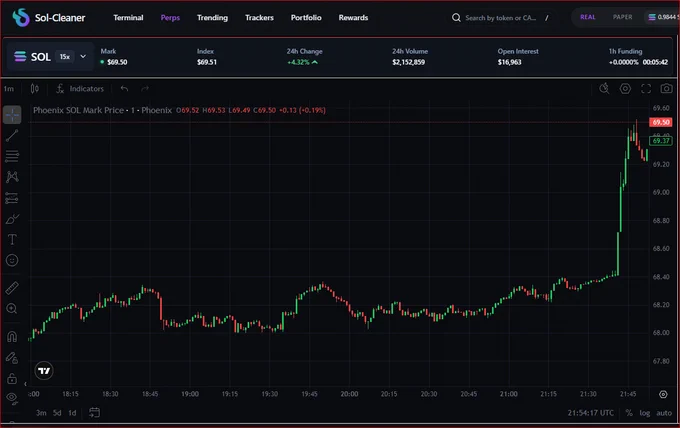Open the Terminal tab
This screenshot has height=428, width=680.
click(128, 18)
